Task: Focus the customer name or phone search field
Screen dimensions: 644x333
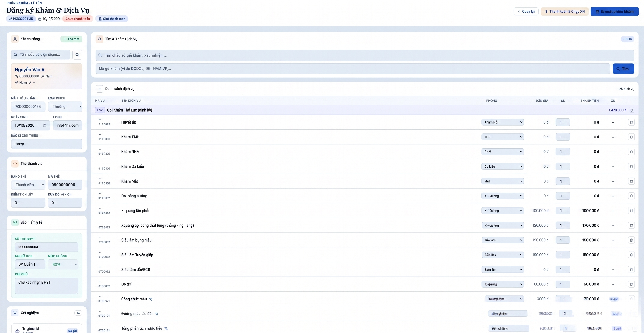Action: tap(41, 55)
